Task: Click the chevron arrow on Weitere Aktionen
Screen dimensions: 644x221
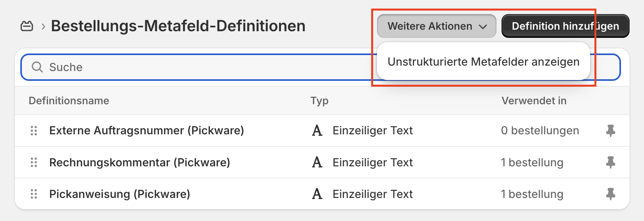Action: (483, 27)
